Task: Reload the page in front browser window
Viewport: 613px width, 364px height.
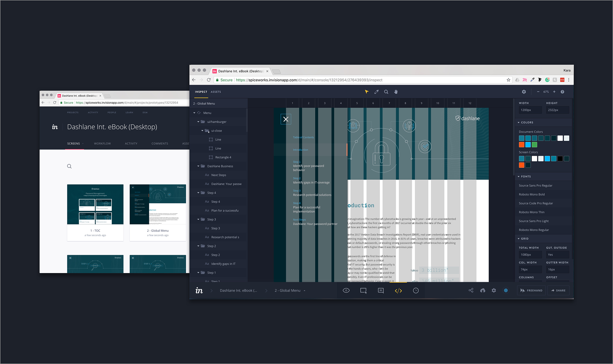Action: [209, 80]
